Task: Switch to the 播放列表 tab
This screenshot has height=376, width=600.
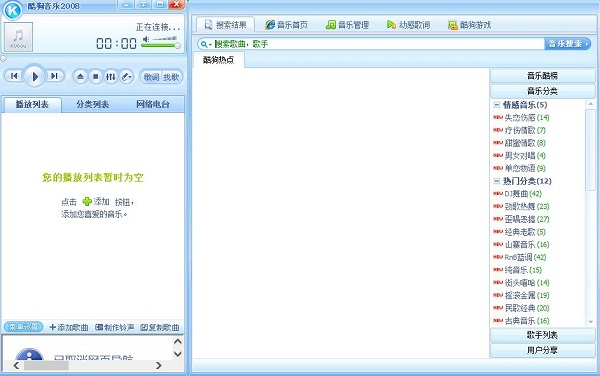Action: pyautogui.click(x=32, y=104)
